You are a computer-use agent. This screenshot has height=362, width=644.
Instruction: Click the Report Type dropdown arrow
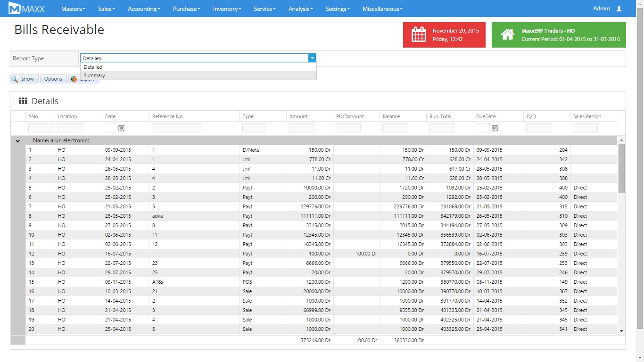point(312,58)
